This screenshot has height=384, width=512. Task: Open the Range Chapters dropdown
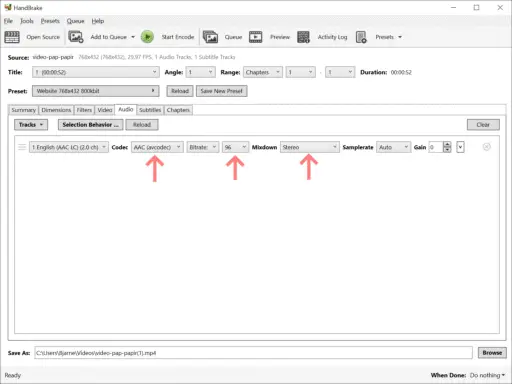point(263,72)
